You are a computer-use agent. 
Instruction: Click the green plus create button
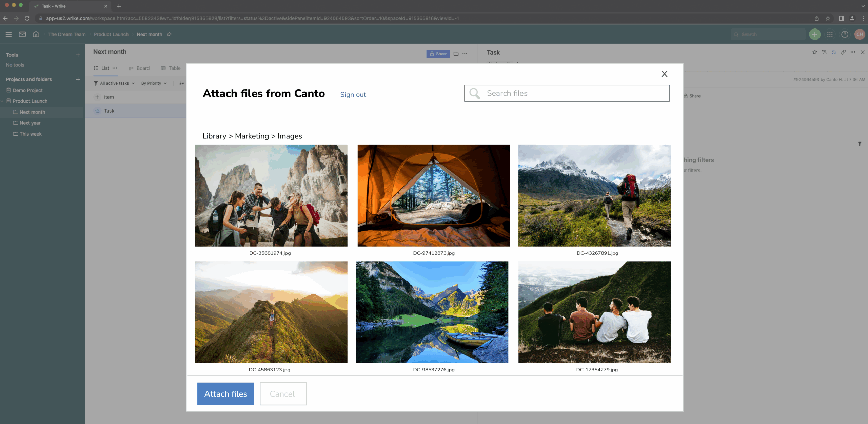pyautogui.click(x=814, y=34)
